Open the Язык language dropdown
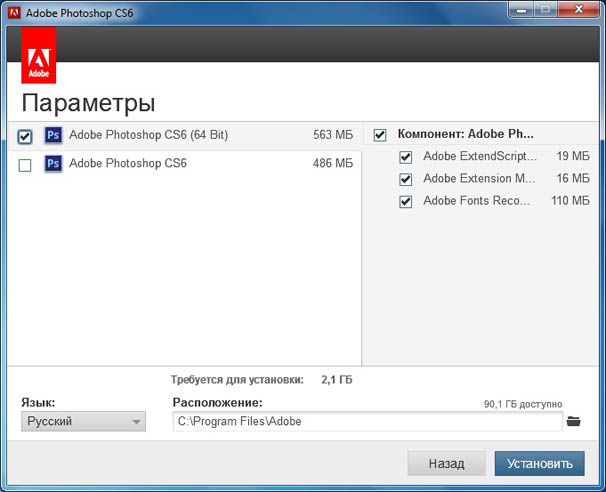The width and height of the screenshot is (606, 492). pyautogui.click(x=83, y=421)
